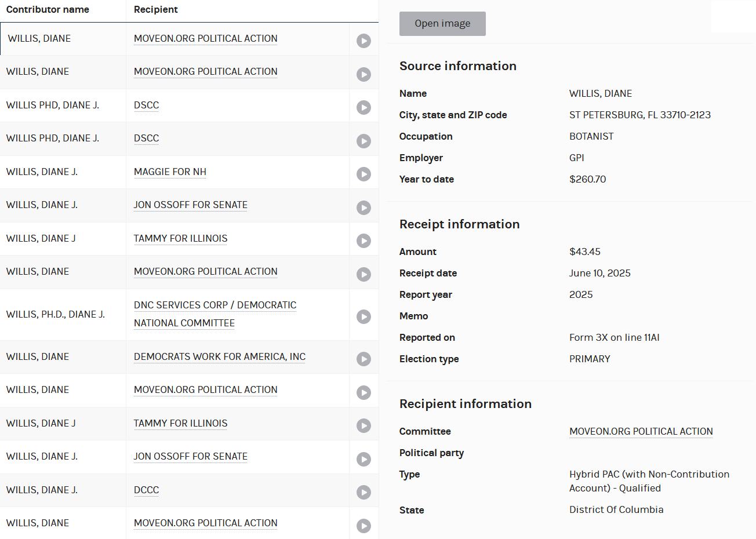Select occupation value BOTANIST
The height and width of the screenshot is (539, 756).
[591, 136]
